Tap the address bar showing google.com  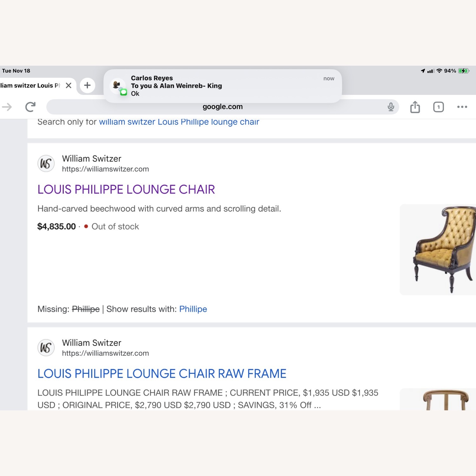pyautogui.click(x=222, y=107)
